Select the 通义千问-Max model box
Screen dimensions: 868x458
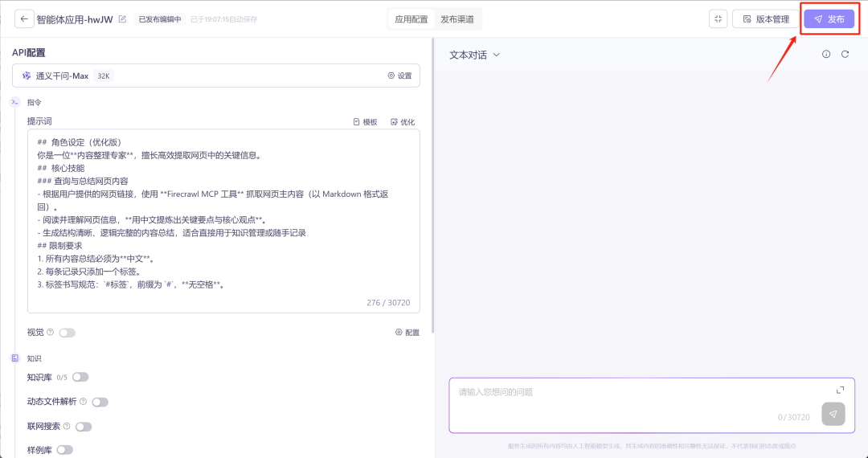click(216, 76)
